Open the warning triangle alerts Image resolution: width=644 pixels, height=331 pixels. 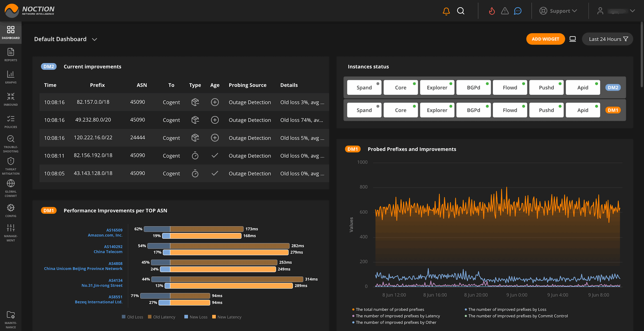[x=505, y=11]
